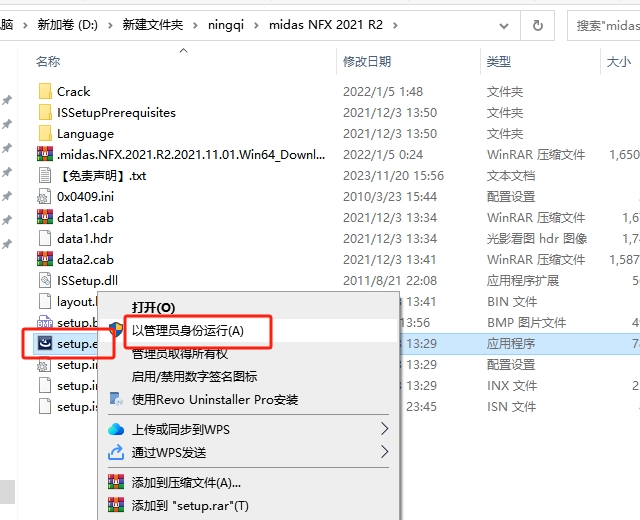Sort by the 类型 column header
This screenshot has height=520, width=640.
[498, 62]
